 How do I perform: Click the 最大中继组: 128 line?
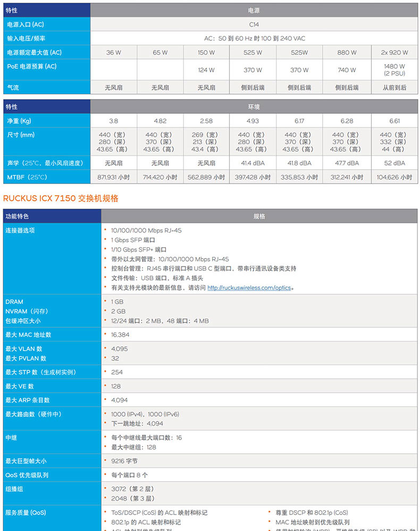click(133, 447)
